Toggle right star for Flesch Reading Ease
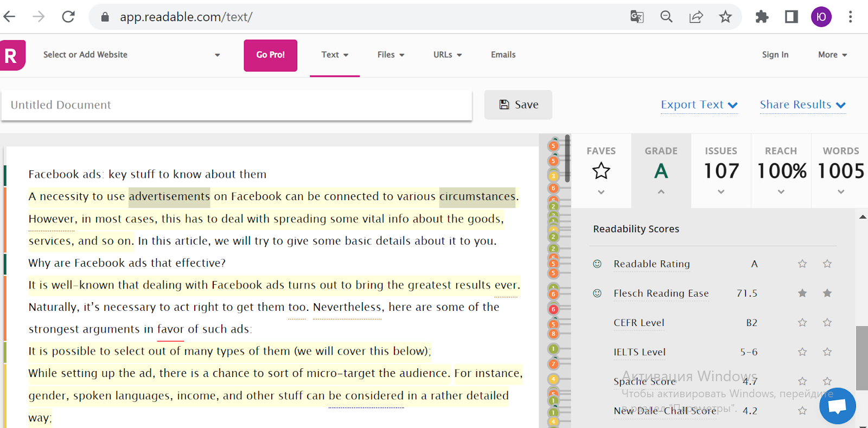This screenshot has width=868, height=428. [827, 293]
